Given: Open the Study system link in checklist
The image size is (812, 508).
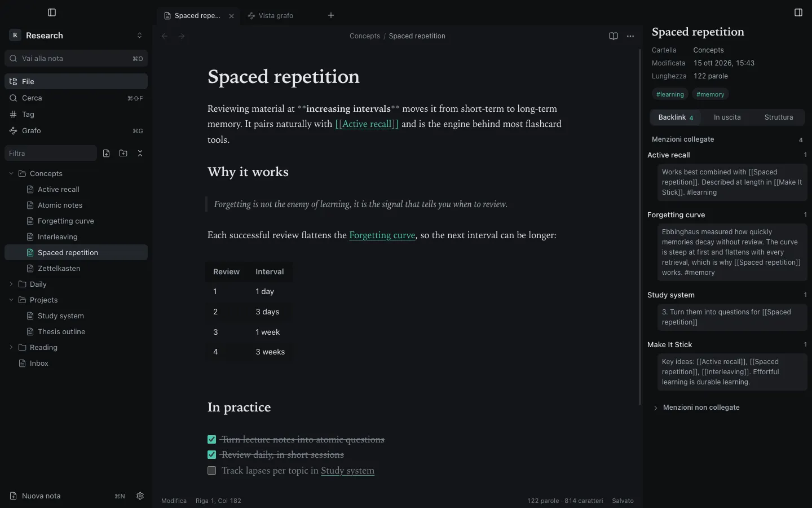Looking at the screenshot, I should tap(347, 471).
